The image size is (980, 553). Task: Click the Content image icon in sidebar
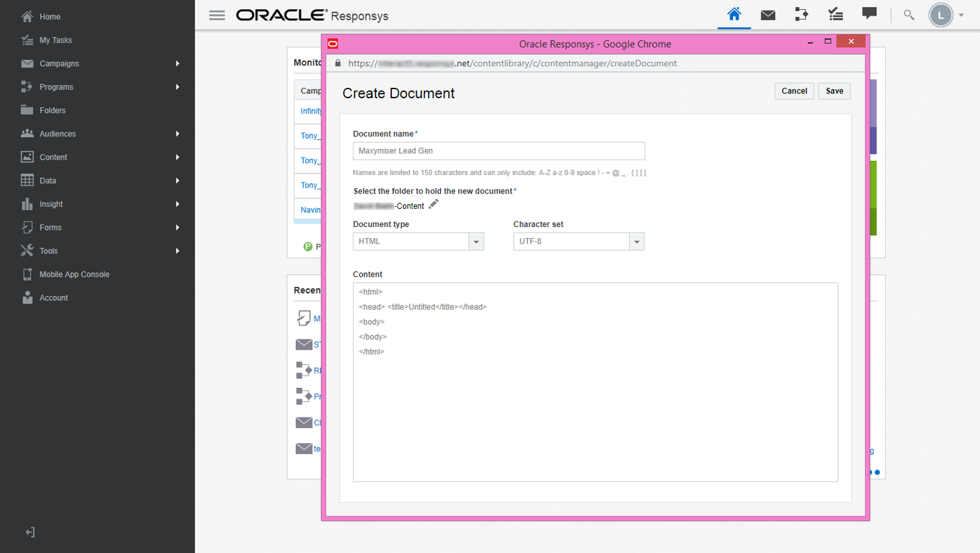(27, 157)
